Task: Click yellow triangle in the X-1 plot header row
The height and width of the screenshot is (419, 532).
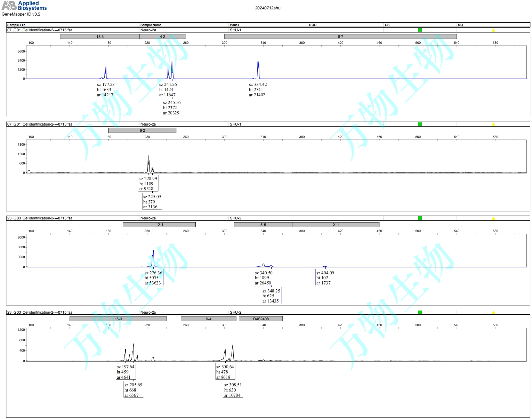Action: pyautogui.click(x=493, y=218)
